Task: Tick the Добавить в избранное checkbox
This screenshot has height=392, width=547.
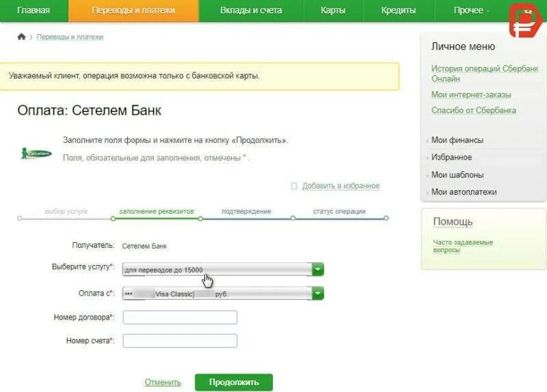Action: click(294, 186)
